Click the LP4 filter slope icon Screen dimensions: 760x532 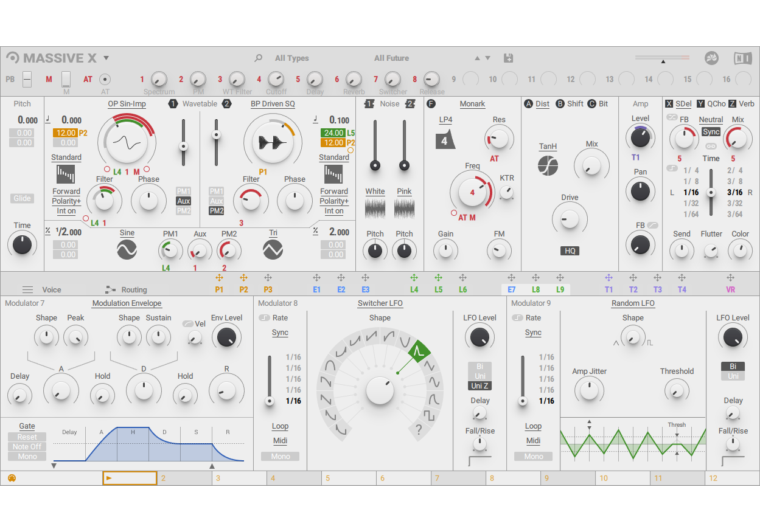click(x=445, y=139)
